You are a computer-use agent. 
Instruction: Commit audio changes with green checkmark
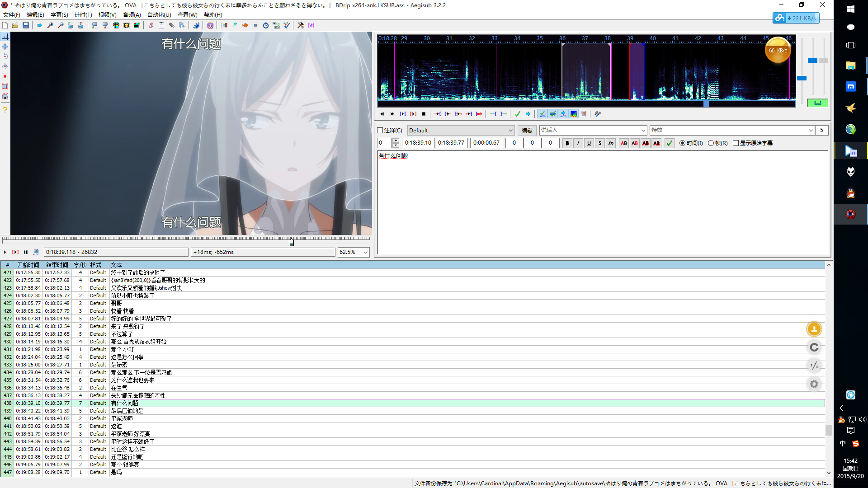pos(518,114)
